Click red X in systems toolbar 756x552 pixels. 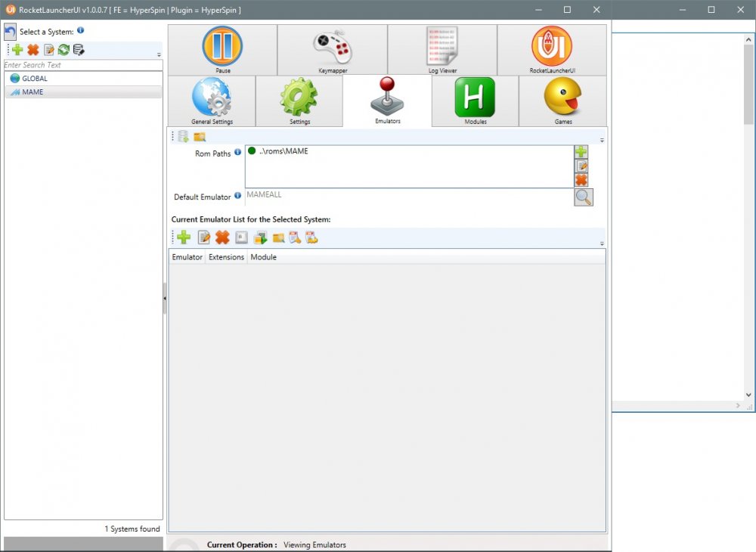pyautogui.click(x=33, y=50)
